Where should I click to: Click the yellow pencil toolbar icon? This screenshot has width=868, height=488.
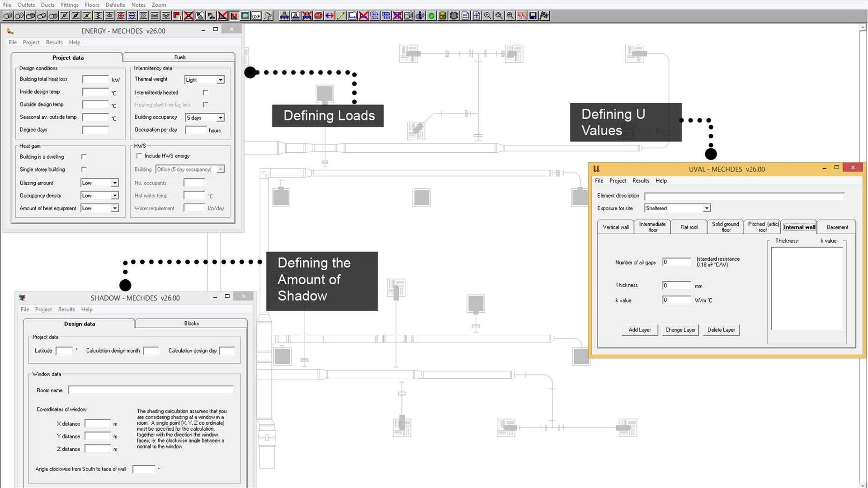point(341,16)
